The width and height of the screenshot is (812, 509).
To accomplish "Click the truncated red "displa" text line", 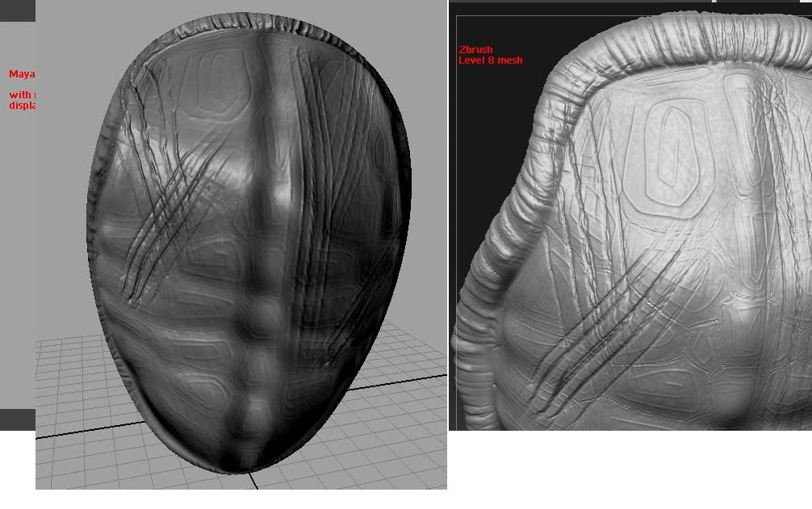I will 23,105.
